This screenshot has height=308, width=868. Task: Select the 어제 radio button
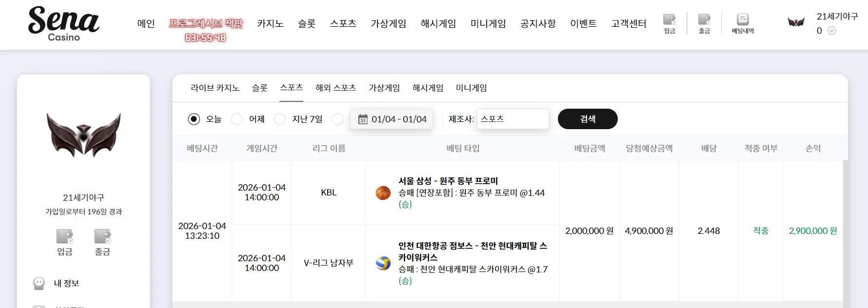[x=237, y=119]
